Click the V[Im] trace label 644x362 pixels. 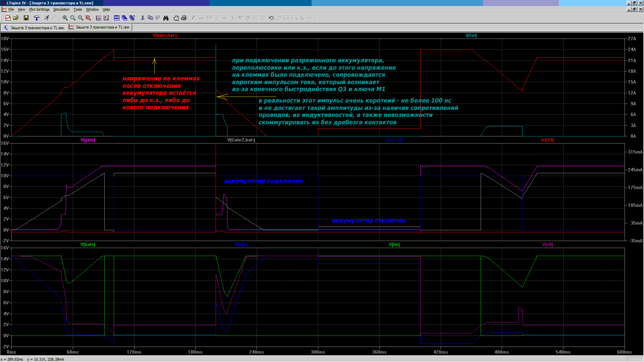[x=394, y=244]
